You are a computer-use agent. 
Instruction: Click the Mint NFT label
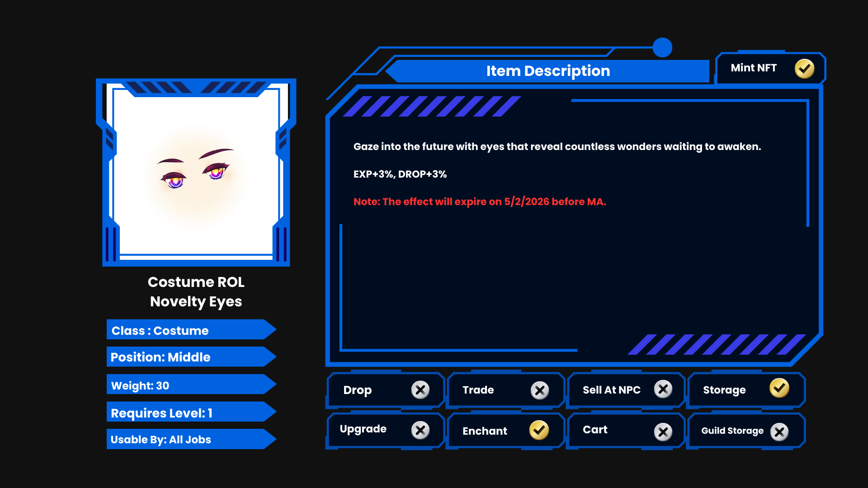coord(753,68)
